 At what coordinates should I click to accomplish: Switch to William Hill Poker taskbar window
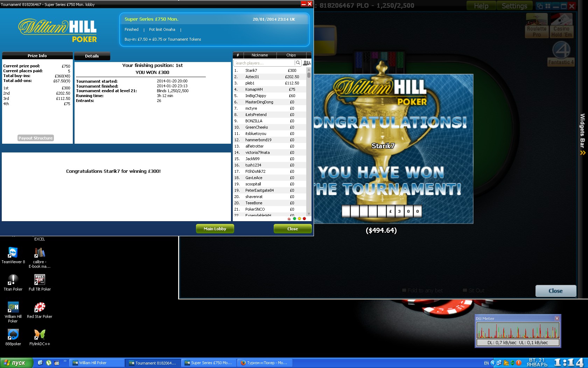coord(97,363)
